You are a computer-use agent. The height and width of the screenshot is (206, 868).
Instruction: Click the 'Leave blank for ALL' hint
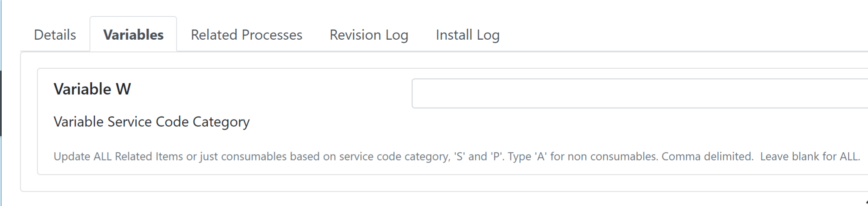810,157
